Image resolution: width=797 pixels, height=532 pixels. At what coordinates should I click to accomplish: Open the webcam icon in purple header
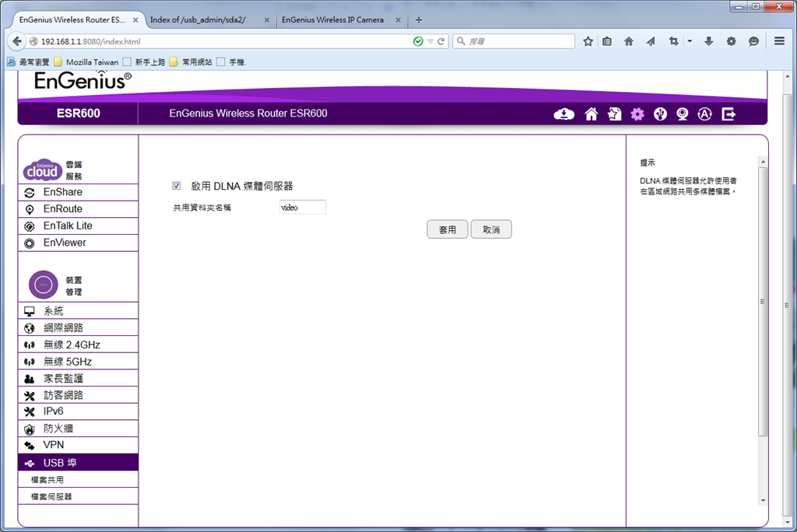pos(682,114)
